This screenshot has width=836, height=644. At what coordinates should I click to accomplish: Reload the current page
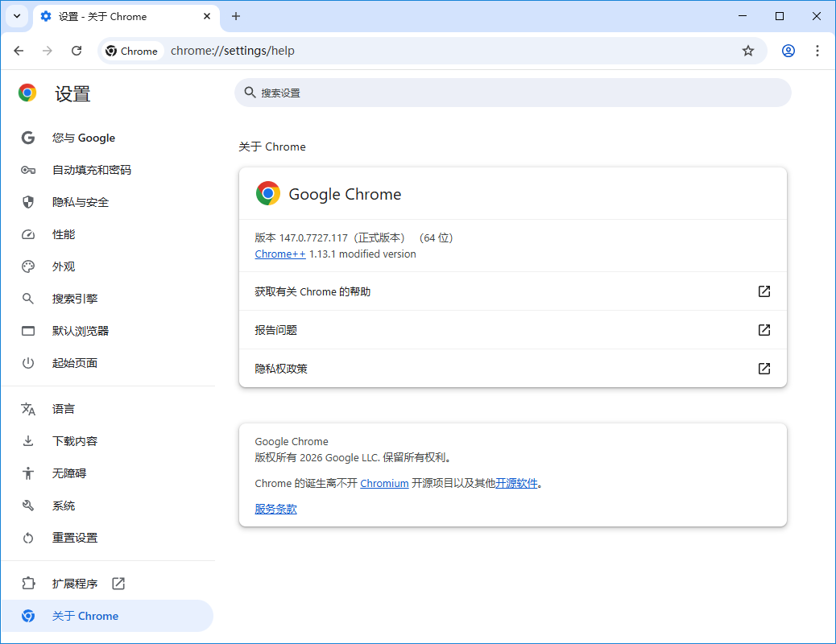tap(77, 51)
